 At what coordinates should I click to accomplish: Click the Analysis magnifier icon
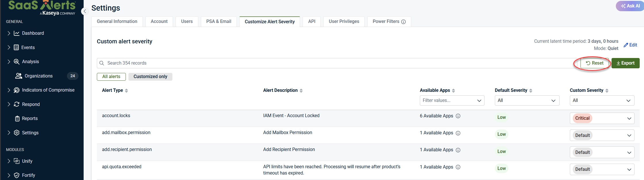(x=17, y=62)
